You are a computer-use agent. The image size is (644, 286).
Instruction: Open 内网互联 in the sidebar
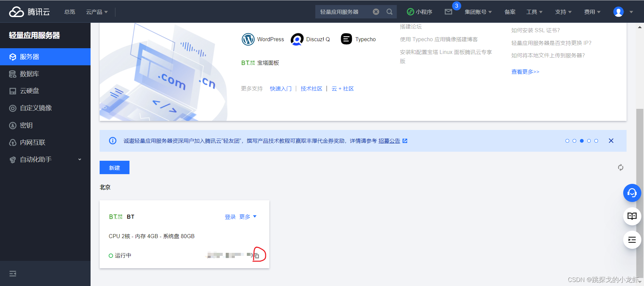tap(45, 142)
